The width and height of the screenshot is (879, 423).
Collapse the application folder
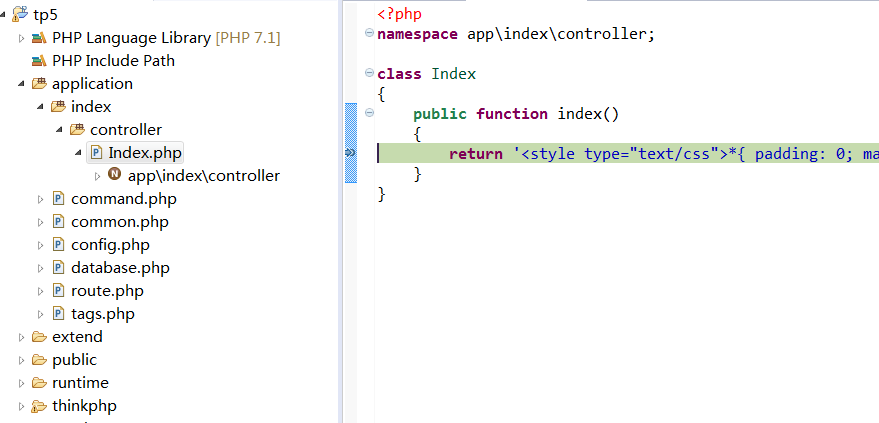pos(21,84)
